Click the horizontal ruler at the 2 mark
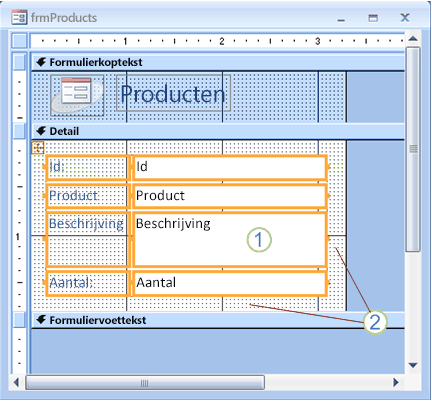432x401 pixels. (222, 41)
